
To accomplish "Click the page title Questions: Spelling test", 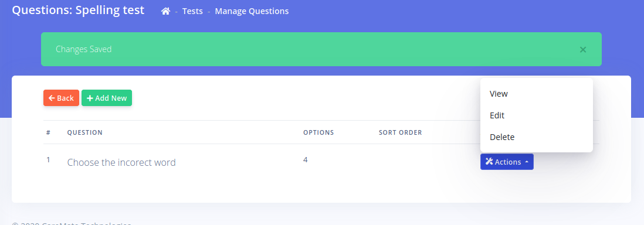I will [78, 10].
